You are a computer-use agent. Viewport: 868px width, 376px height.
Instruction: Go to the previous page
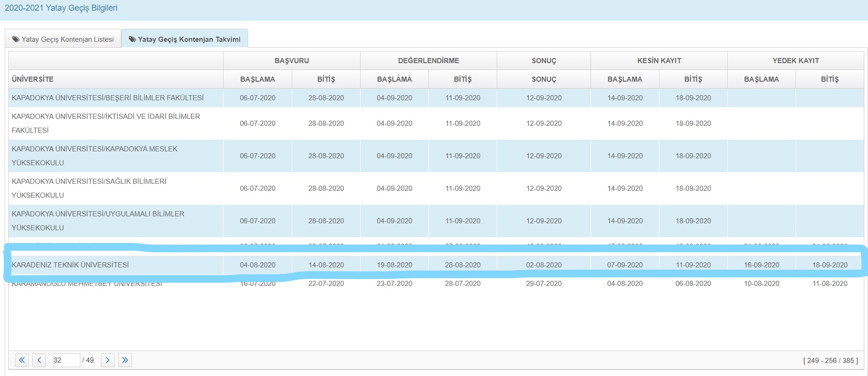[x=39, y=360]
